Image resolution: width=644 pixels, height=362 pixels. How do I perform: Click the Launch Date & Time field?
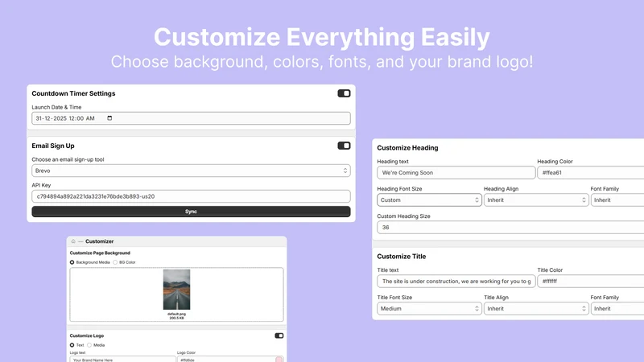click(x=191, y=118)
